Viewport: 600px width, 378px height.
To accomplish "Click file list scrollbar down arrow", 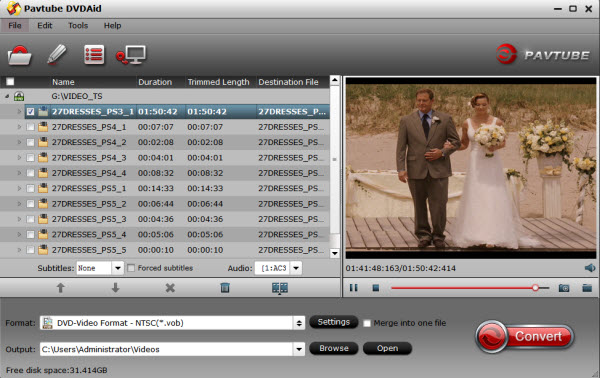I will tap(335, 253).
